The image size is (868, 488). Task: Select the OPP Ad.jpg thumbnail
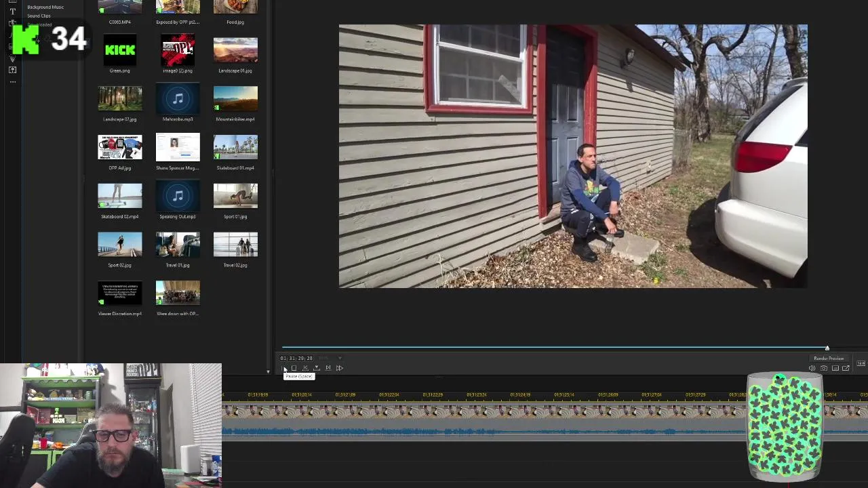(120, 148)
